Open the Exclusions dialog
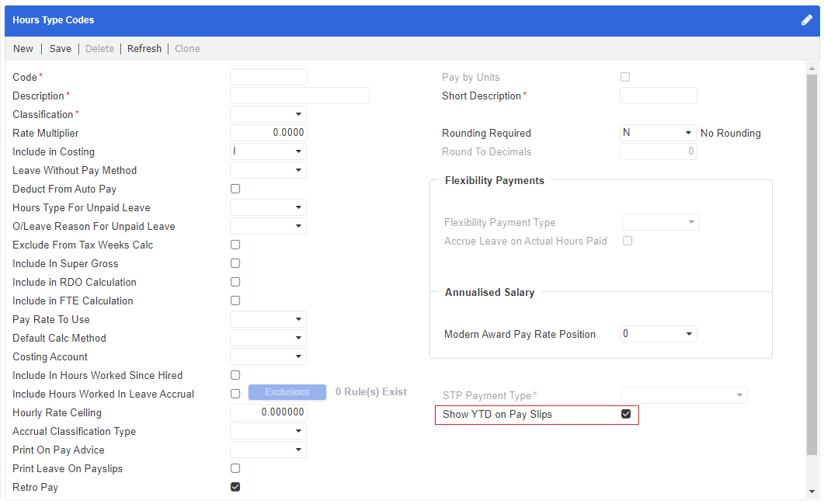This screenshot has width=824, height=504. pos(287,391)
